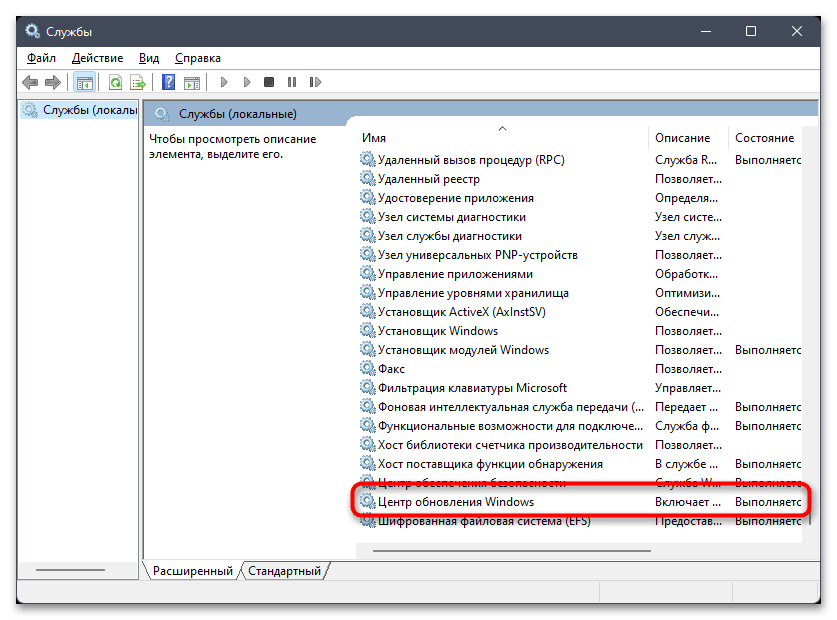Click the Forward arrow toolbar icon
This screenshot has width=837, height=620.
tap(53, 82)
